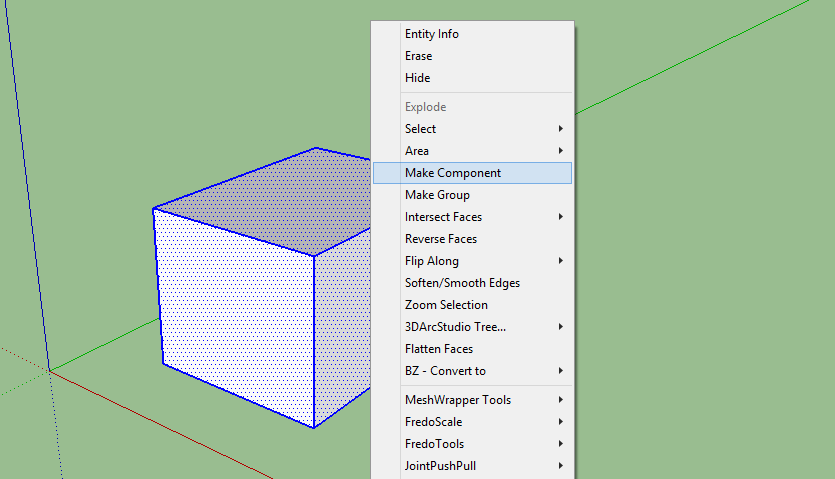Screen dimensions: 835x479
Task: Select Hide menu entry
Action: 472,78
